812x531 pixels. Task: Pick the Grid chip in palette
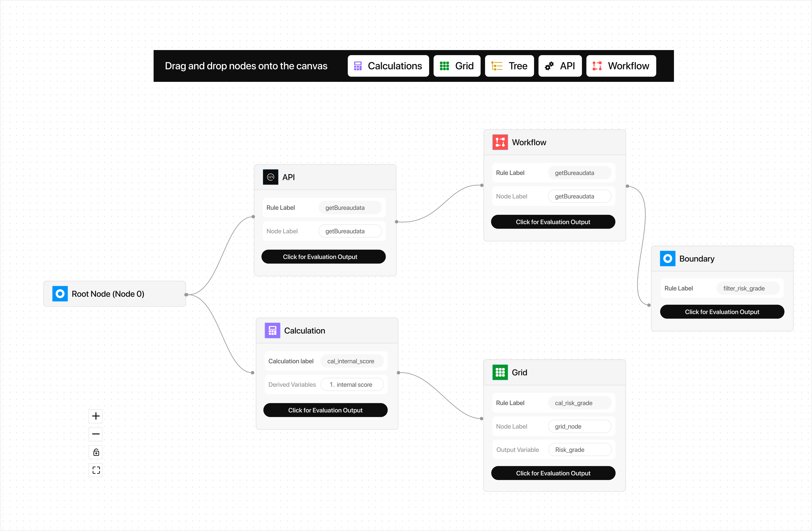click(457, 66)
